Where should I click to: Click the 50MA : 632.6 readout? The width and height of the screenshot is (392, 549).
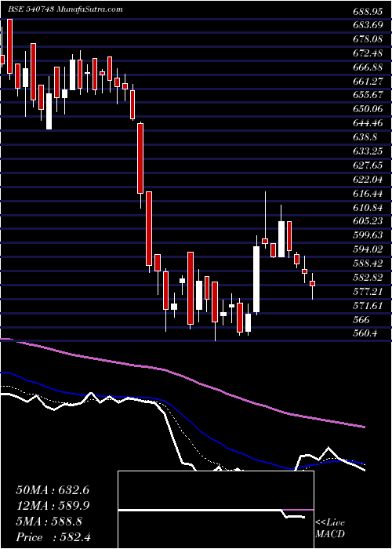[x=53, y=490]
